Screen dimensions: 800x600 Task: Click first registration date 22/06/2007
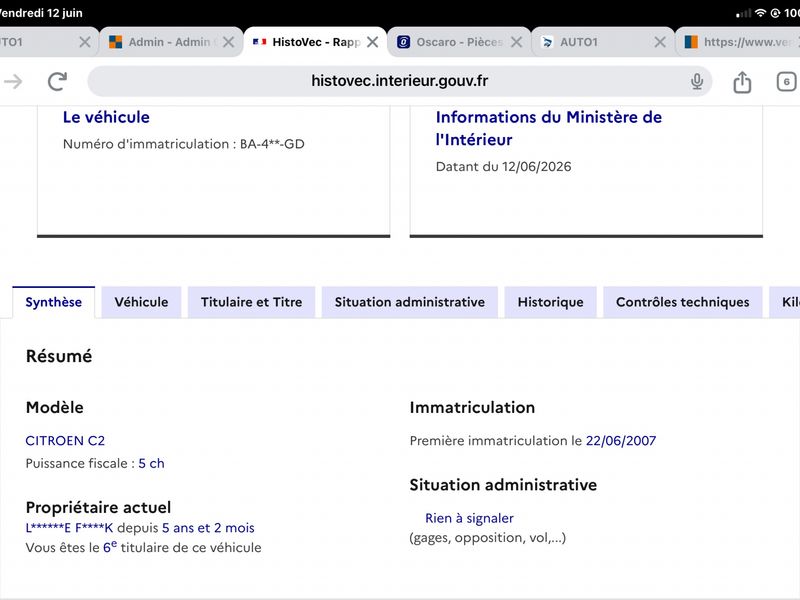coord(621,440)
